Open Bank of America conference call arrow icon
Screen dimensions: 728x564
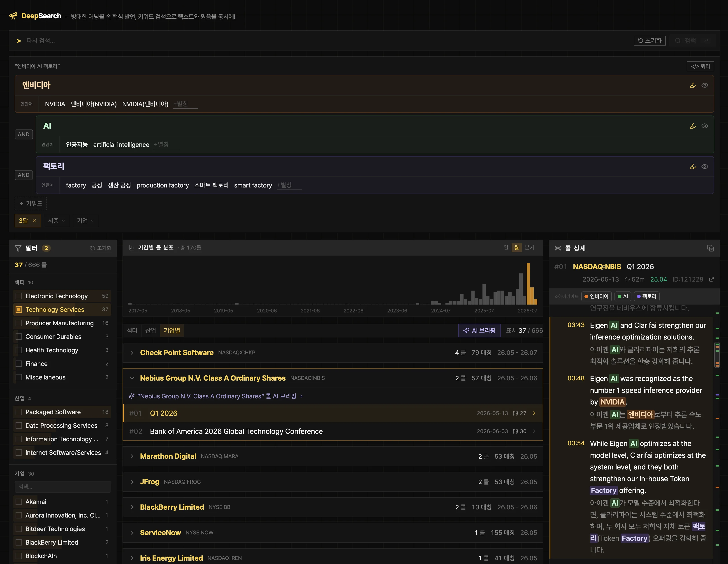point(534,431)
